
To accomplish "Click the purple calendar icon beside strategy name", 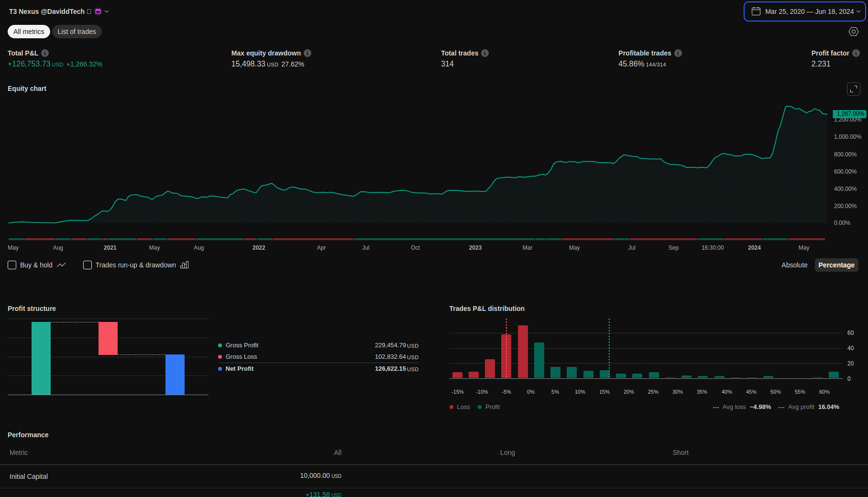I will [98, 11].
